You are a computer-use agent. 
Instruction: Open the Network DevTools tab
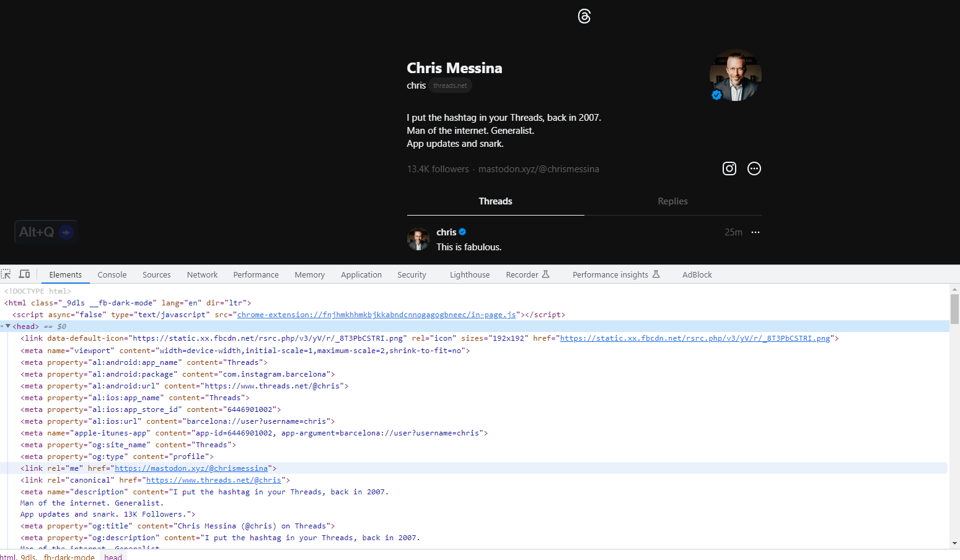click(x=203, y=274)
